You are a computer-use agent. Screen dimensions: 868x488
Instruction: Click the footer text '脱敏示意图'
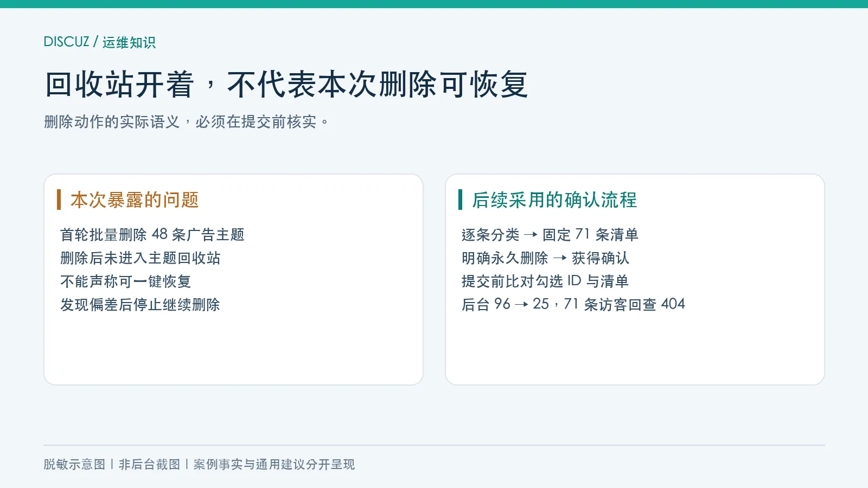coord(74,464)
